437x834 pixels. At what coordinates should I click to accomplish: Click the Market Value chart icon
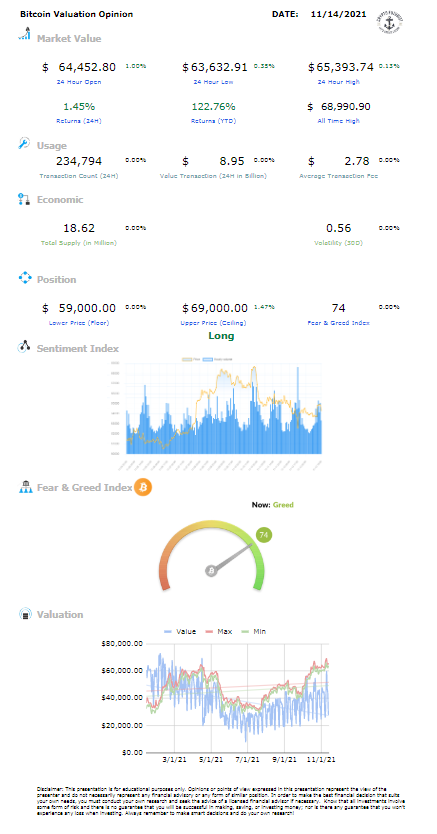coord(24,34)
